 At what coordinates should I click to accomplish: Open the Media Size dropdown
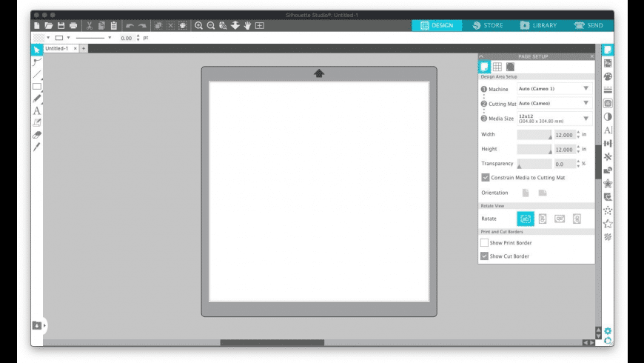pos(554,119)
